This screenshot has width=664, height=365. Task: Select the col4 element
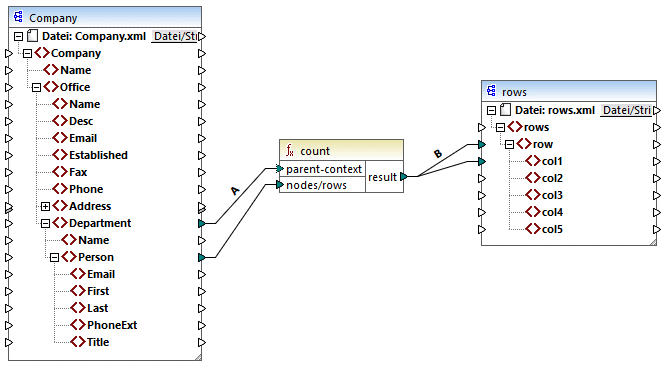point(552,212)
